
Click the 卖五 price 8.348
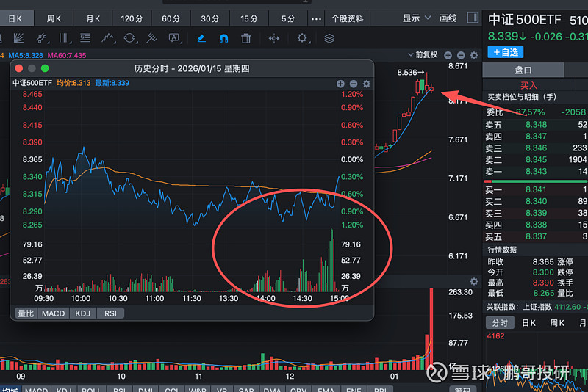tap(537, 125)
